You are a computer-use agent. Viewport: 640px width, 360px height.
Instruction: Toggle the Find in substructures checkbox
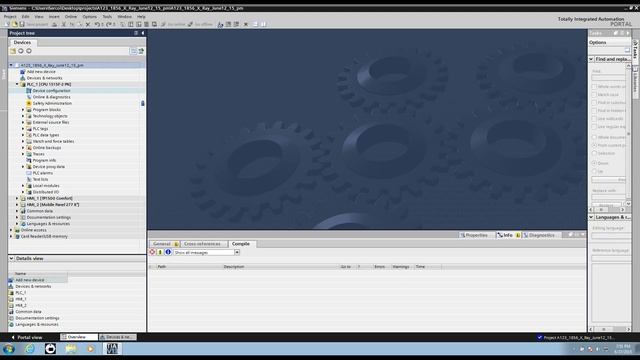point(594,102)
